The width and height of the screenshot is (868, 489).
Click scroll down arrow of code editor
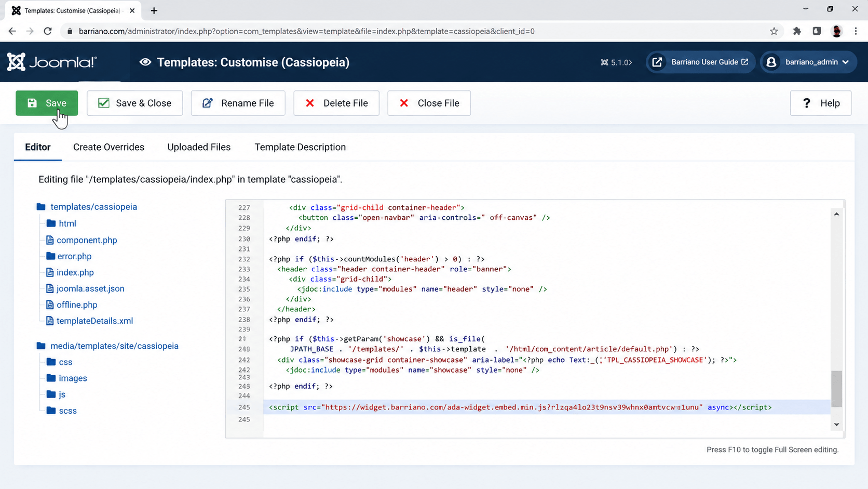tap(836, 425)
